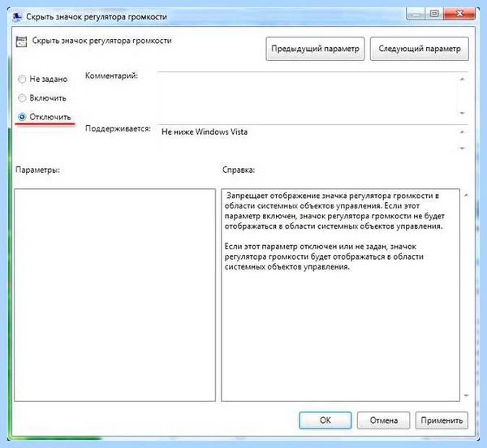This screenshot has width=487, height=448.
Task: Click the 'Справка:' label
Action: click(239, 170)
